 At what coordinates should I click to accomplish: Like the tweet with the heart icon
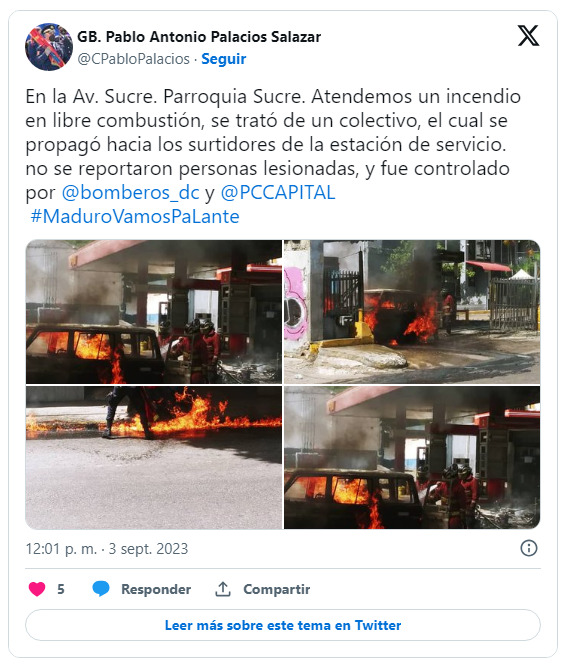[37, 589]
